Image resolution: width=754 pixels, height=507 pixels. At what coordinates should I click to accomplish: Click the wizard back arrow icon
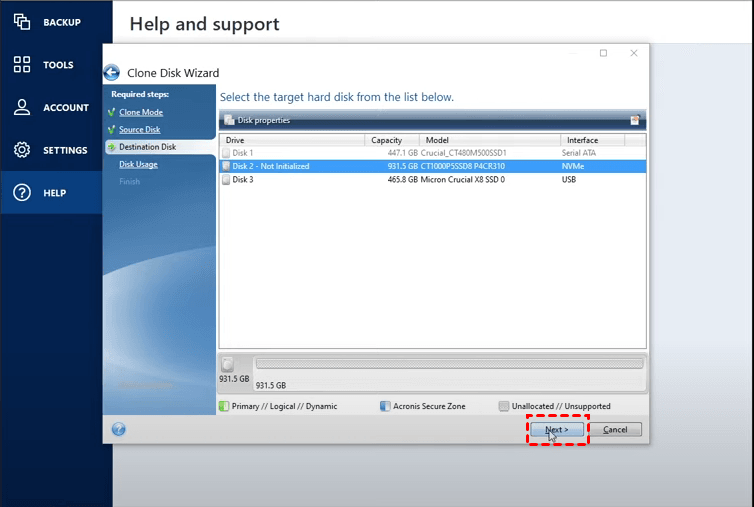tap(112, 73)
